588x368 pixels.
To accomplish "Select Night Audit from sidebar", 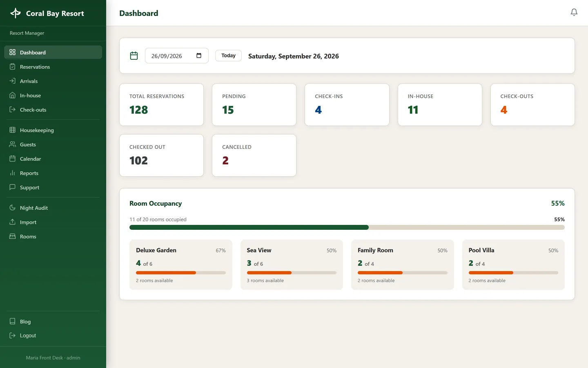I will click(x=53, y=208).
